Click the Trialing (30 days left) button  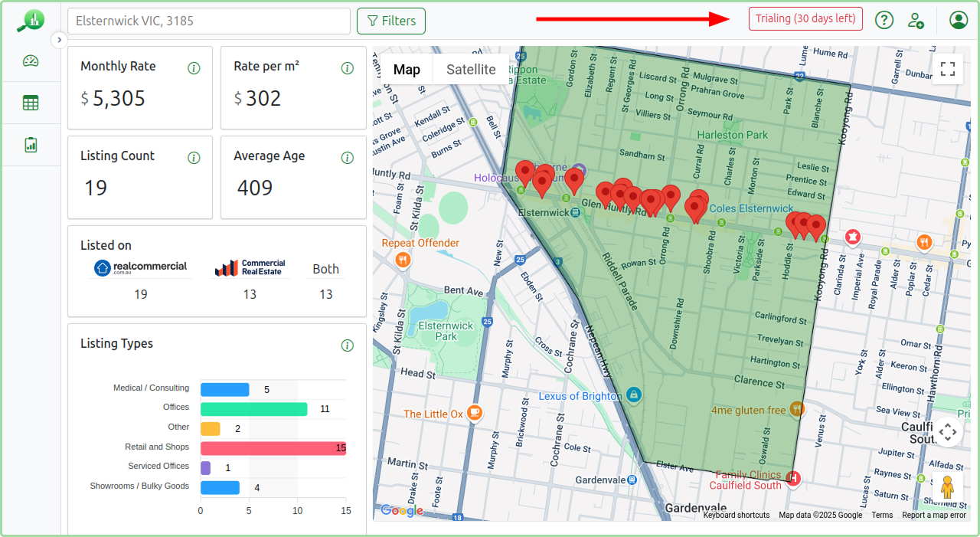point(805,19)
